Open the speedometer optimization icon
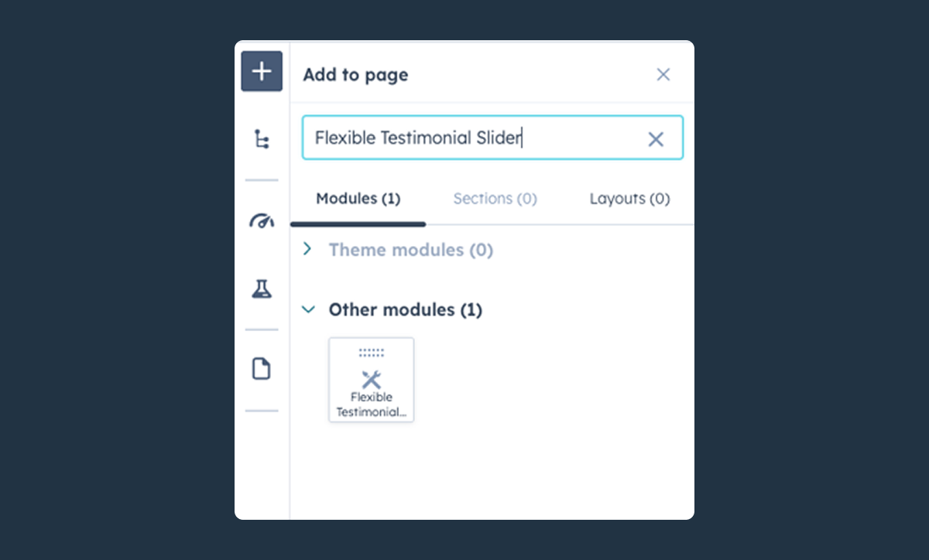929x560 pixels. pos(262,221)
